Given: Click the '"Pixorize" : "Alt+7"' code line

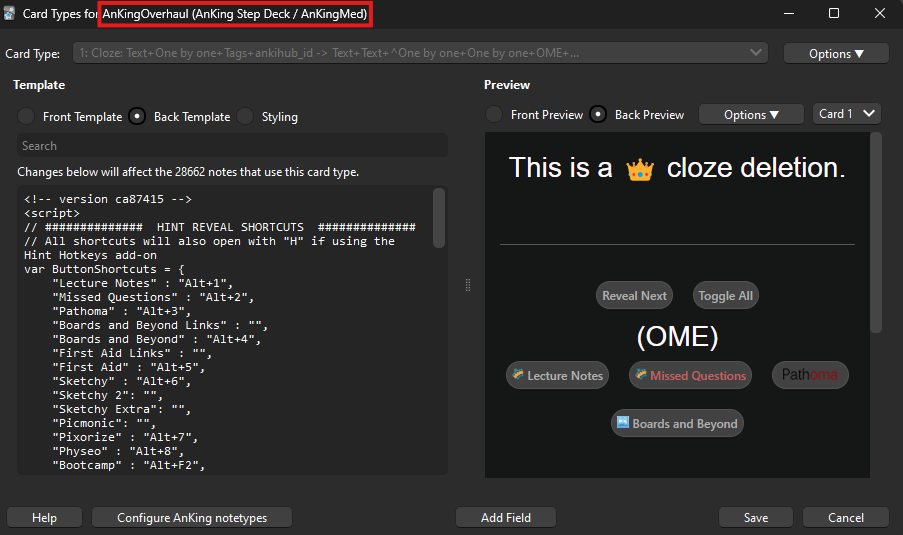Looking at the screenshot, I should (x=125, y=437).
